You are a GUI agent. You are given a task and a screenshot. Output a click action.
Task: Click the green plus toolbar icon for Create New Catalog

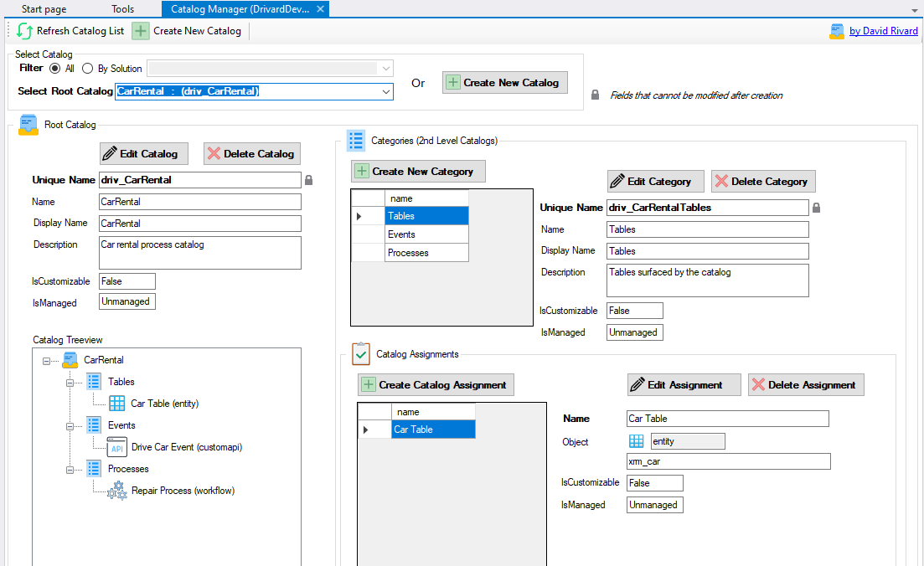[140, 31]
